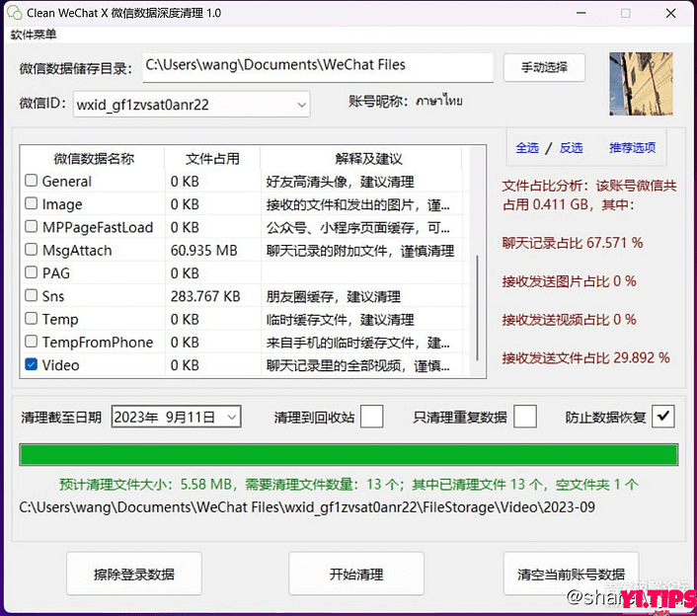Toggle the 只清理重复数据 checkbox

pyautogui.click(x=525, y=417)
